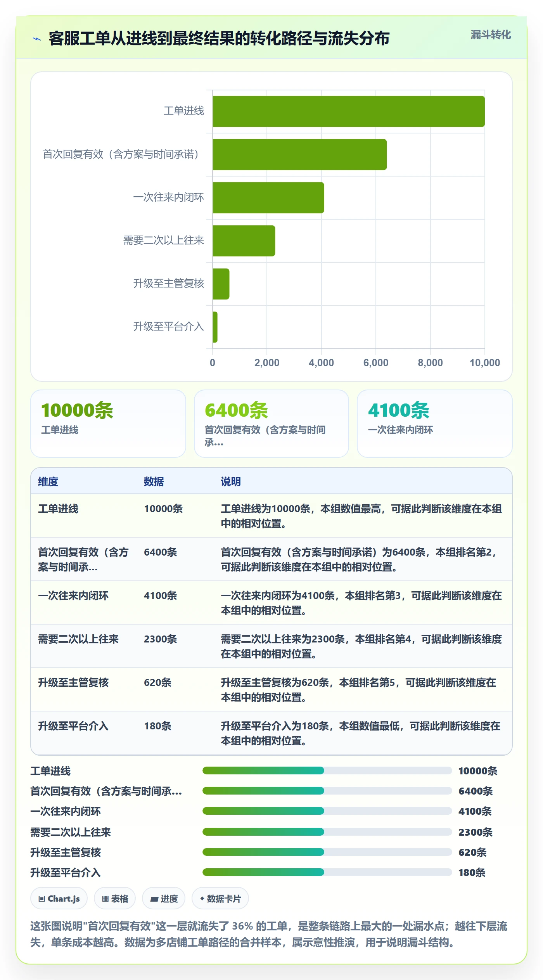543x980 pixels.
Task: Click the 漏斗转化 badge in the header
Action: point(491,35)
